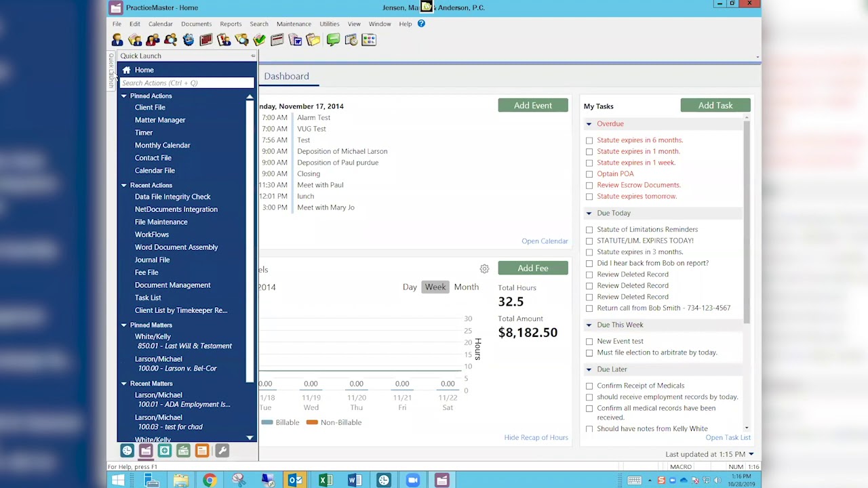Check the 'Statute expires in 1 month.' task

pos(589,151)
